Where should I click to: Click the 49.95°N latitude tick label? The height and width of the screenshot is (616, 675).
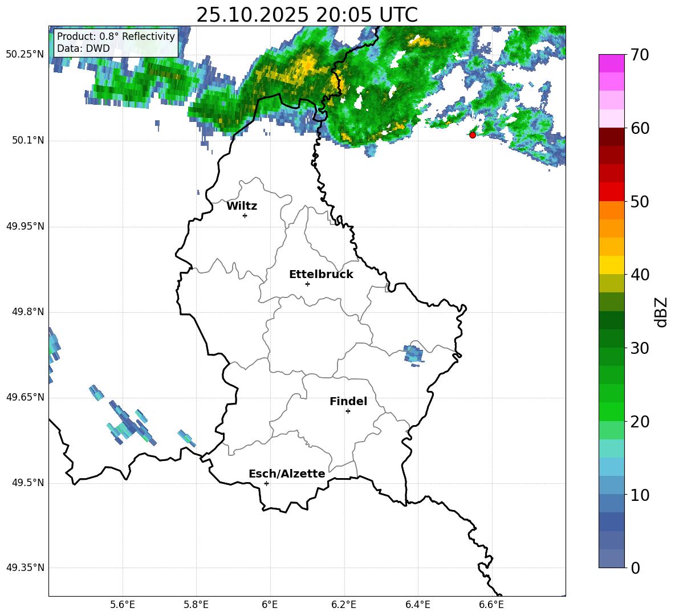click(25, 226)
